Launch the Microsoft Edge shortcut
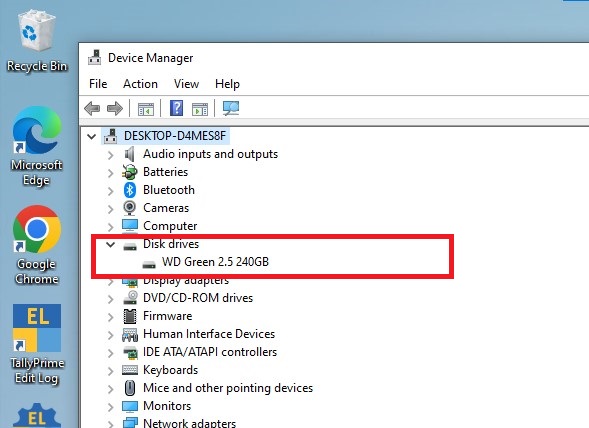The width and height of the screenshot is (589, 428). (x=37, y=146)
